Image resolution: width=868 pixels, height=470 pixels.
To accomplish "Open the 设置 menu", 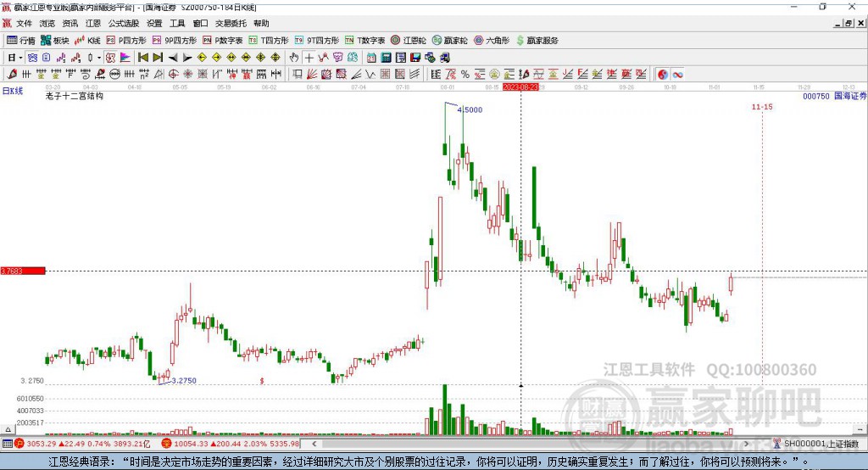I will [154, 23].
